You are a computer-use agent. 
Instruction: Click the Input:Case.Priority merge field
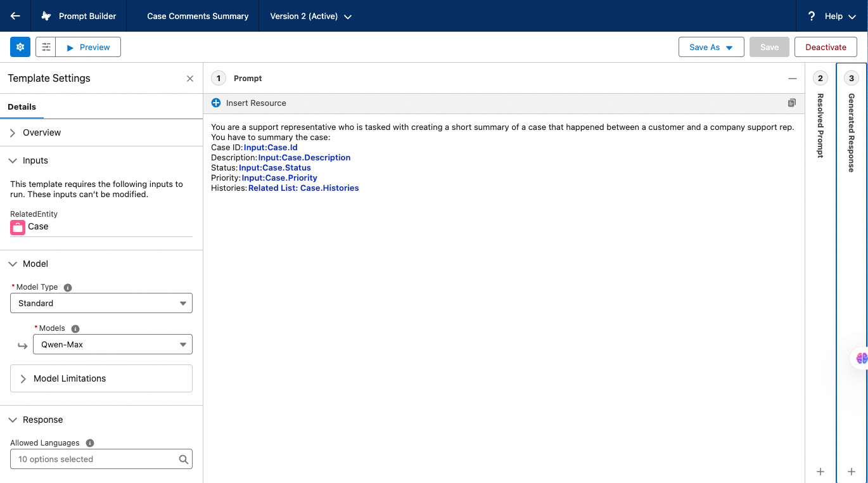click(279, 177)
